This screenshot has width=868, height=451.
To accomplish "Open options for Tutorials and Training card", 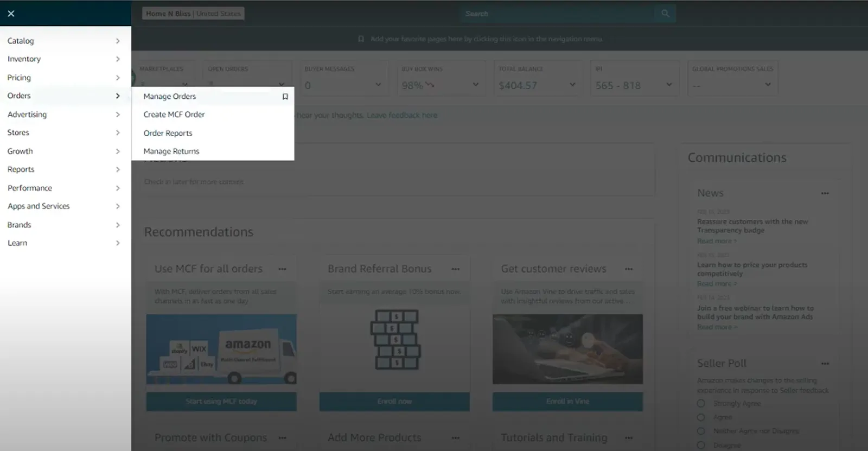I will (x=629, y=438).
